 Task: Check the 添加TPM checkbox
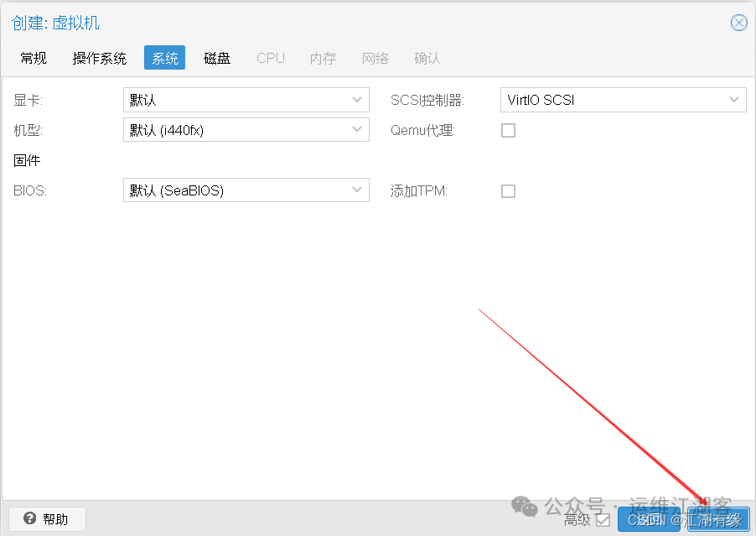click(508, 191)
